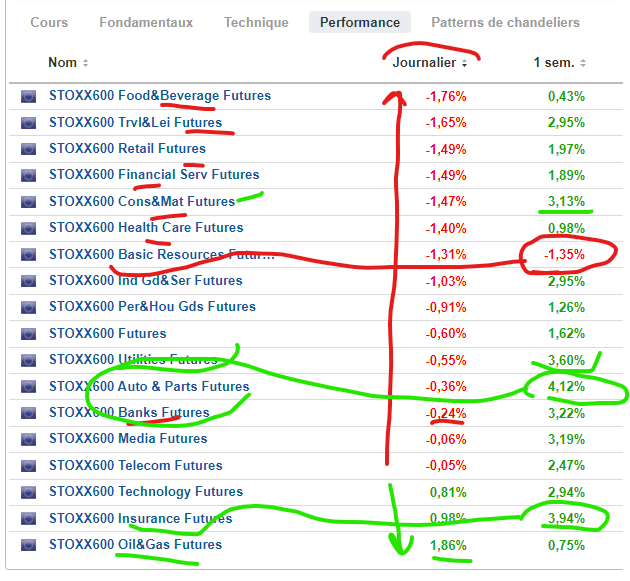The height and width of the screenshot is (581, 630).
Task: Click the -1,35% weekly value
Action: tap(564, 254)
